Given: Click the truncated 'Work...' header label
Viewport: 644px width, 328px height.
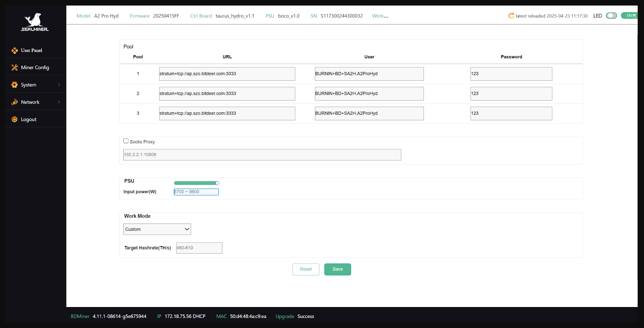Looking at the screenshot, I should [380, 16].
